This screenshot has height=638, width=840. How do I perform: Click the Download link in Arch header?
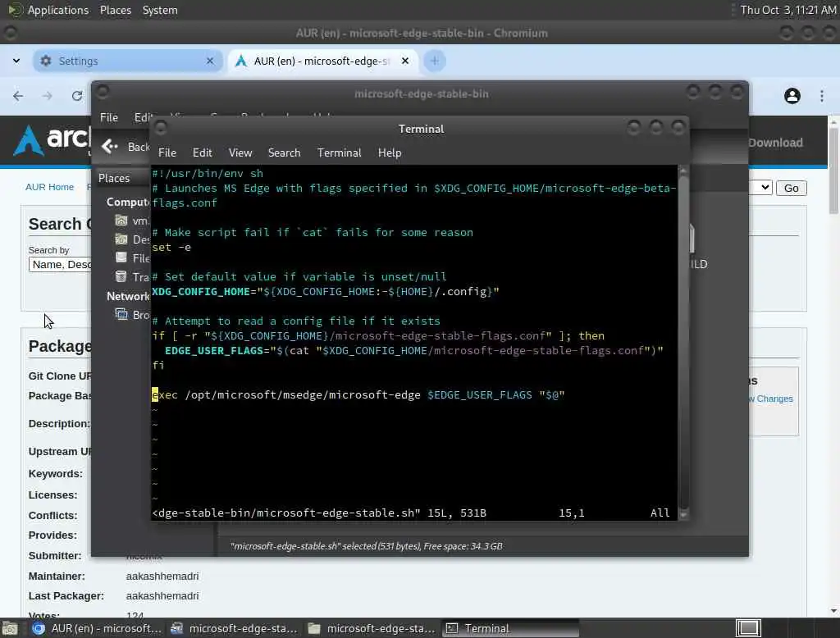pyautogui.click(x=775, y=143)
